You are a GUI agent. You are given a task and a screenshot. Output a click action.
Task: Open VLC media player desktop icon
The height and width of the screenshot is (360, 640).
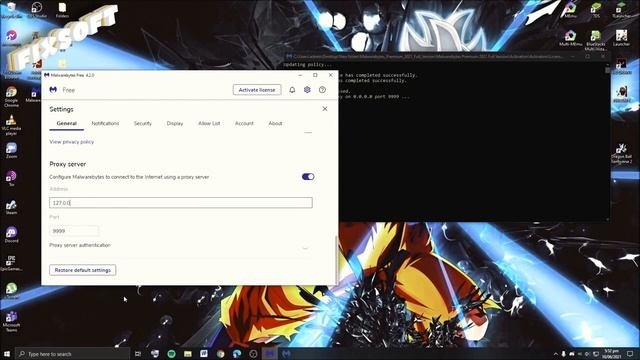pyautogui.click(x=11, y=124)
